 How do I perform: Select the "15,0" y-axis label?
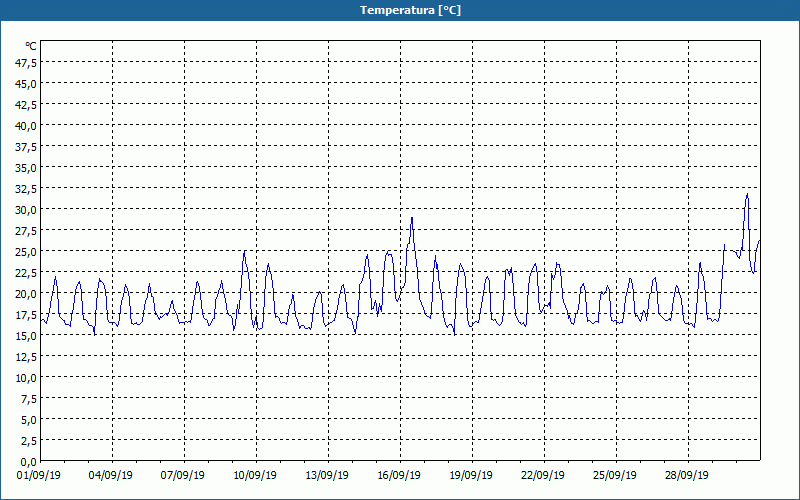(26, 336)
